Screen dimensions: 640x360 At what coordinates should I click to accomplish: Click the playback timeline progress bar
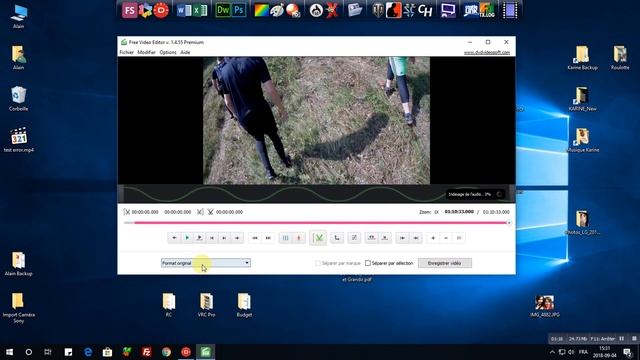coord(316,223)
